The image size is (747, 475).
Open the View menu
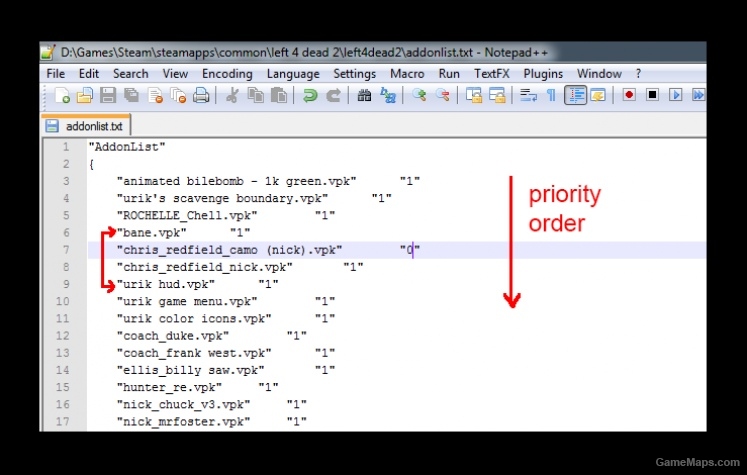175,74
